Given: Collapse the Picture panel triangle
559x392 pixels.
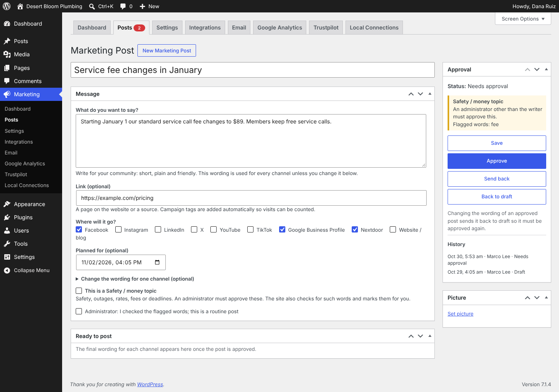Looking at the screenshot, I should (546, 298).
